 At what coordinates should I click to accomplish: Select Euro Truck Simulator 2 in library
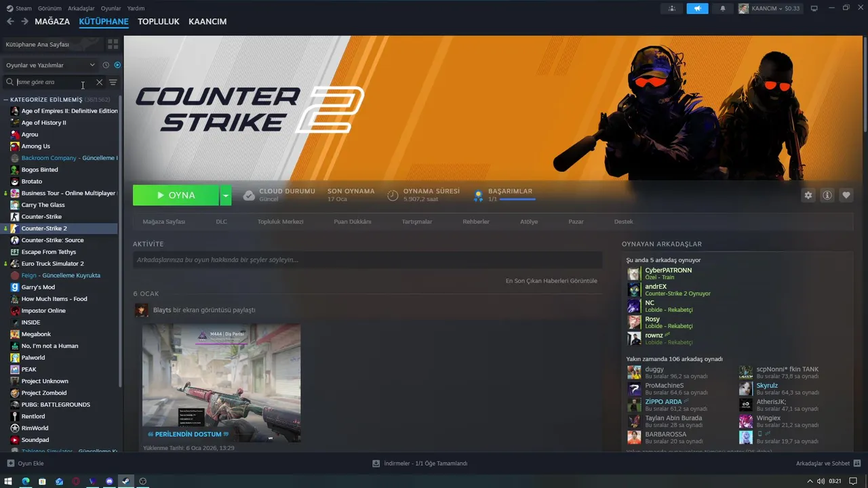click(60, 264)
